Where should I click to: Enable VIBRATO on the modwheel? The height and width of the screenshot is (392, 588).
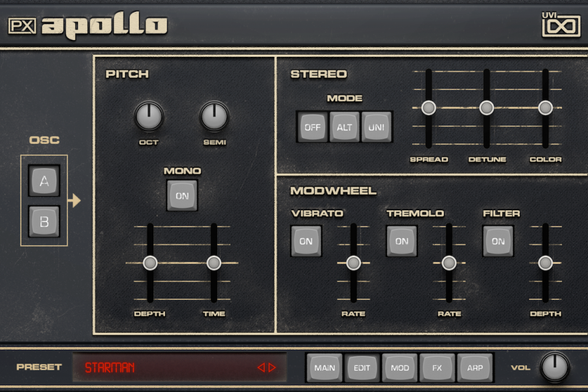pyautogui.click(x=307, y=241)
